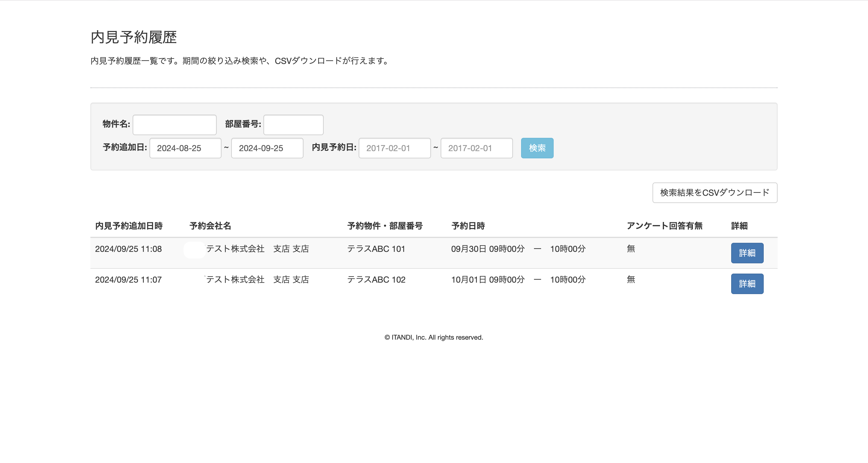The image size is (868, 463).
Task: Click the 部屋番号 input field
Action: (293, 125)
